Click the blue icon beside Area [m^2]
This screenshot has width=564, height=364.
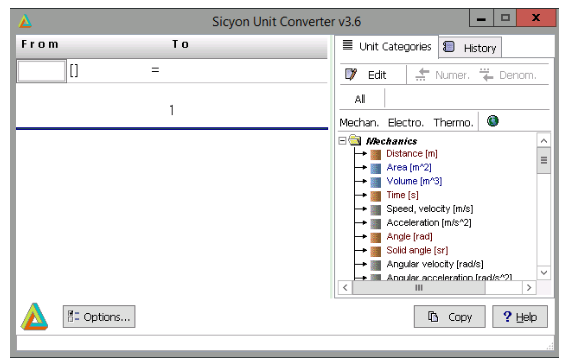(376, 168)
